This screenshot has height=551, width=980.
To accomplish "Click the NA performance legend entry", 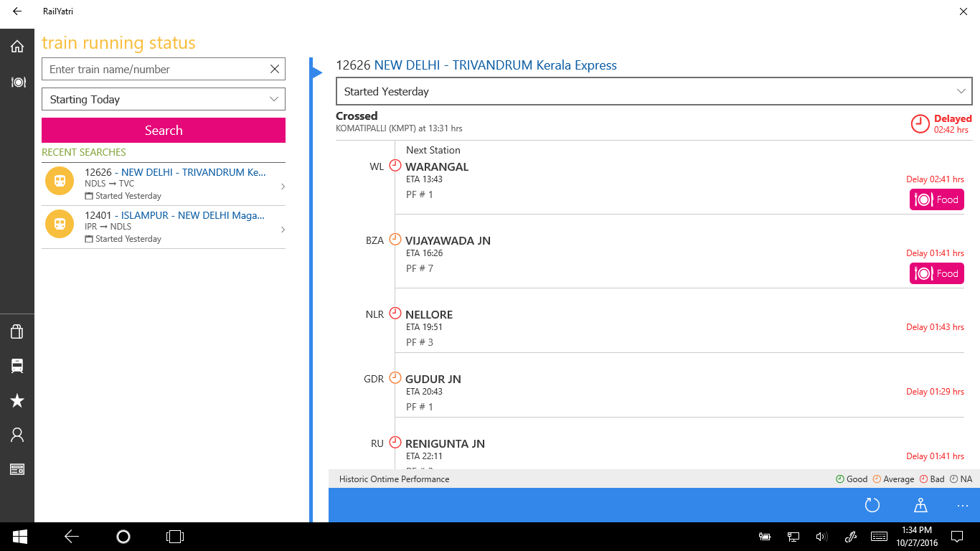I will [961, 479].
